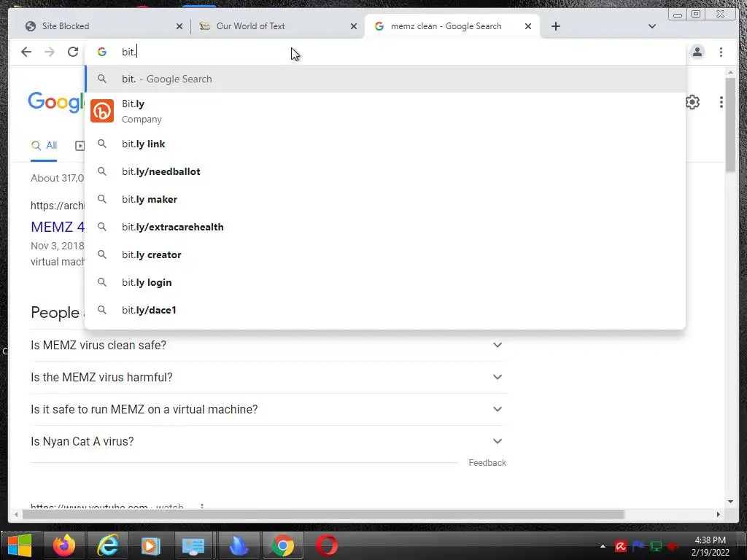Screen dimensions: 747x560
Task: Expand 'Is it safe to run MEMZ on a virtual machine?'
Action: tap(268, 409)
